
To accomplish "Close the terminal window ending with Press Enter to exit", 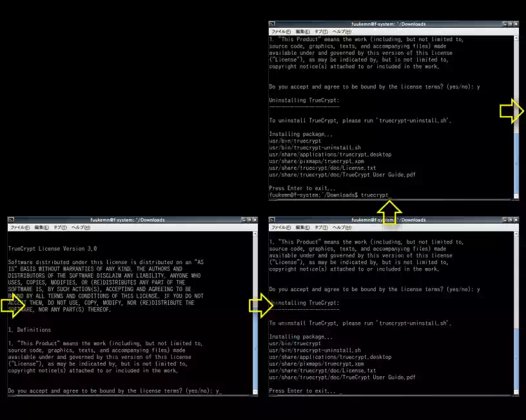I will 516,220.
